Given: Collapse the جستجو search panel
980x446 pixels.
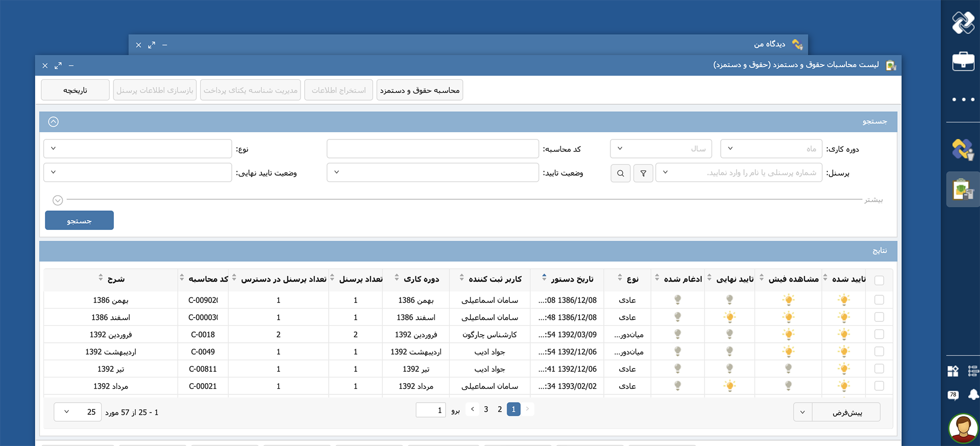Looking at the screenshot, I should (x=54, y=122).
